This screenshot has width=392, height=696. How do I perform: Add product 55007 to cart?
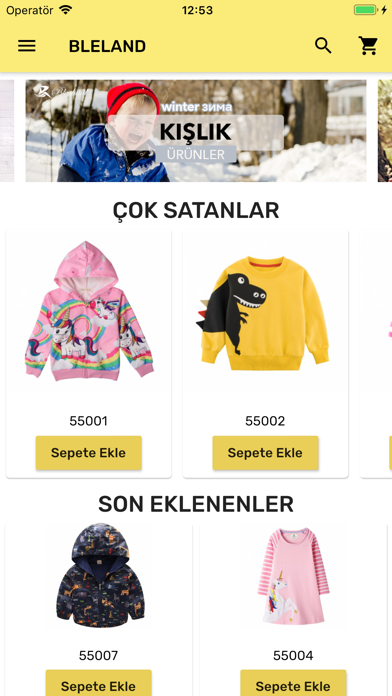point(99,684)
